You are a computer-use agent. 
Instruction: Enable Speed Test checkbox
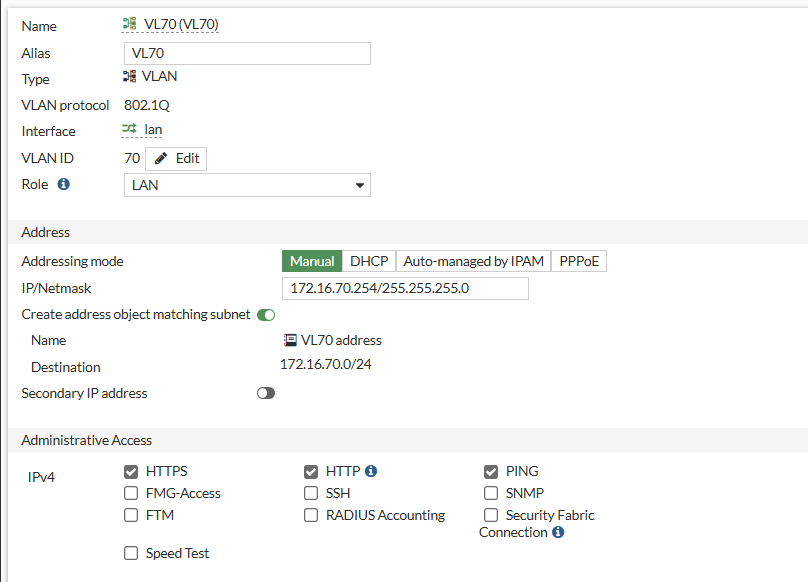tap(131, 553)
